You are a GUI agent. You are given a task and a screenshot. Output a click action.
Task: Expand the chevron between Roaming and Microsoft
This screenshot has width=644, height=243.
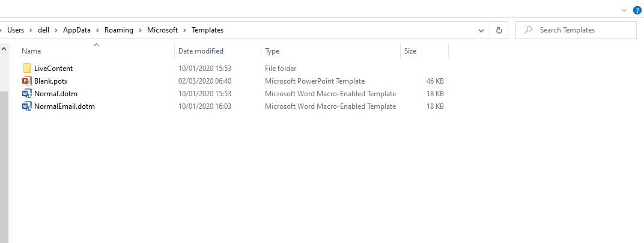[x=141, y=30]
